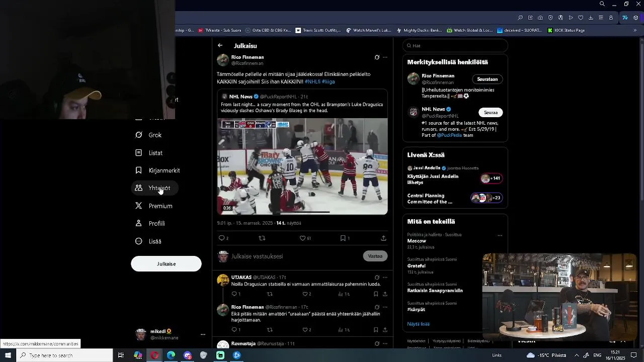
Task: Open the Grateful trending topic
Action: 416,265
